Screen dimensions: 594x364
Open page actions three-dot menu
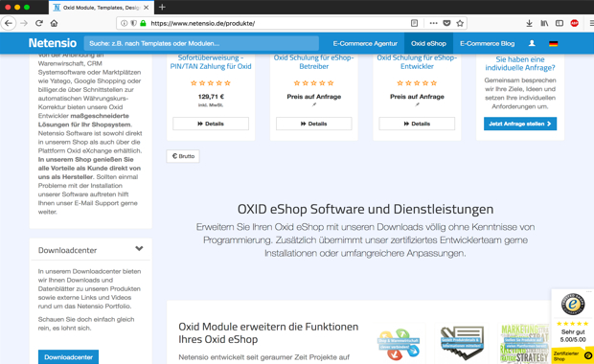pyautogui.click(x=433, y=23)
